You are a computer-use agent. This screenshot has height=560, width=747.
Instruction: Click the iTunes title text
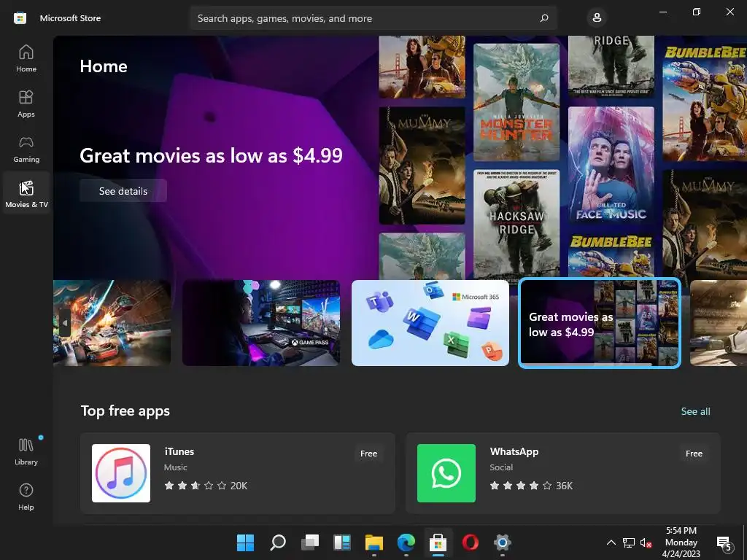[179, 451]
